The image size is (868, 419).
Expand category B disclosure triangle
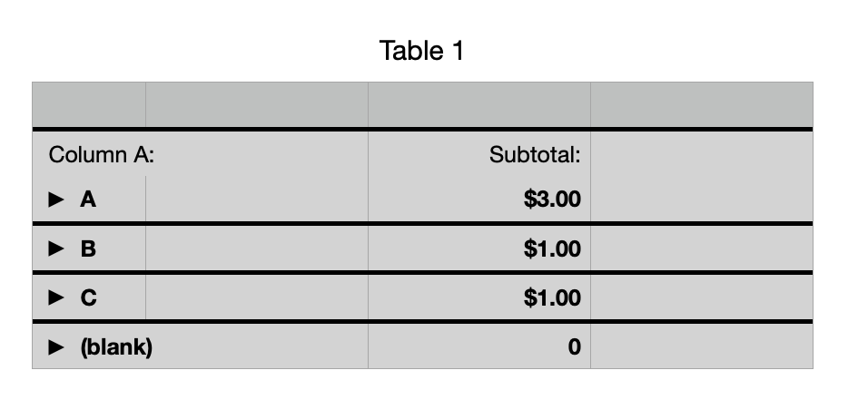pyautogui.click(x=56, y=248)
